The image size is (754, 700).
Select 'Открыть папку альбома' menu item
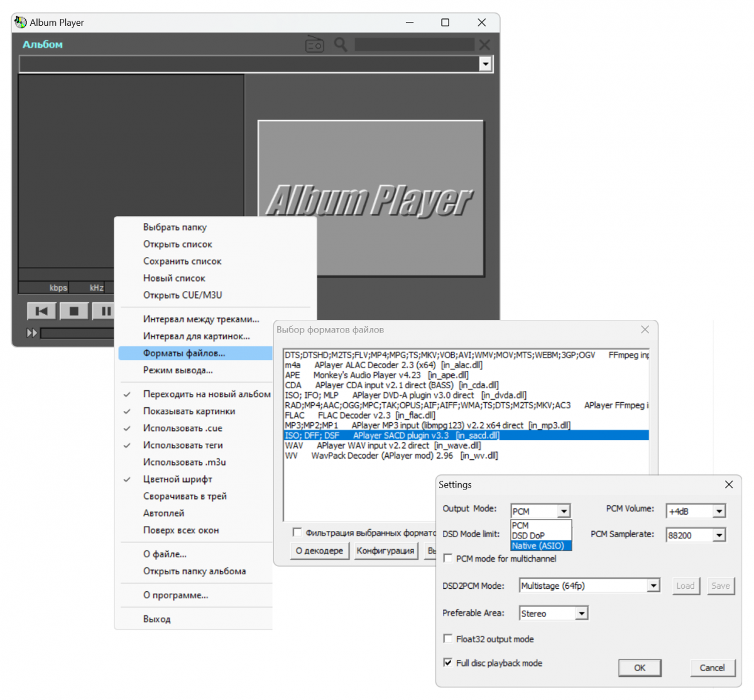tap(195, 571)
